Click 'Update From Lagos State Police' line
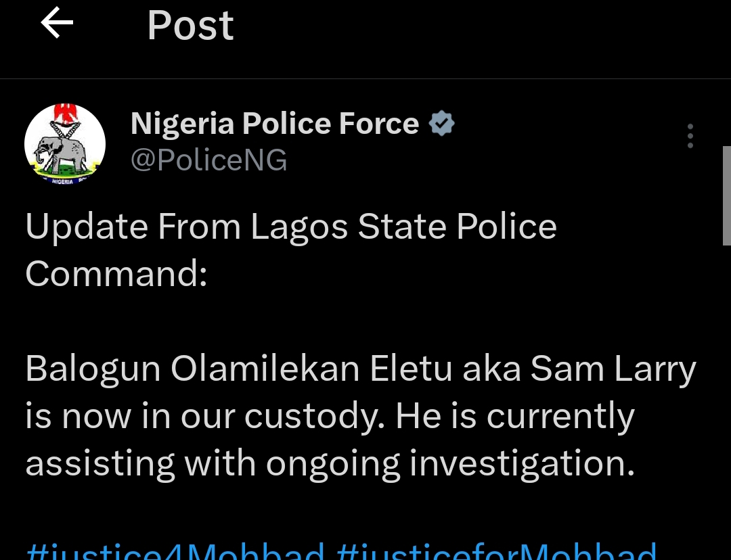This screenshot has height=560, width=731. pos(291,227)
